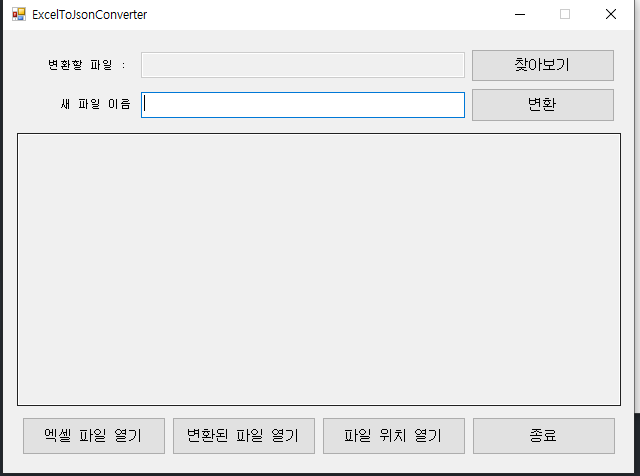This screenshot has width=640, height=476.
Task: Click the 변환할 파일 label text
Action: click(x=87, y=65)
